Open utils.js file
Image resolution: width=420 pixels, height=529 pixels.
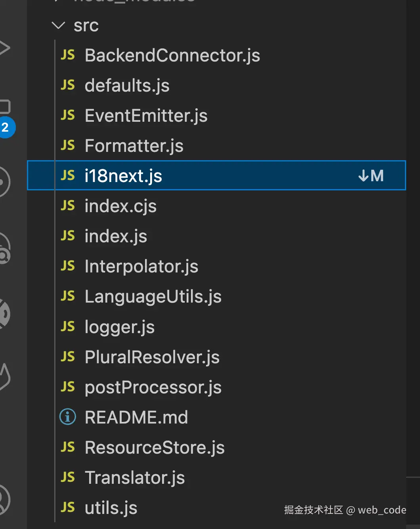pos(111,508)
